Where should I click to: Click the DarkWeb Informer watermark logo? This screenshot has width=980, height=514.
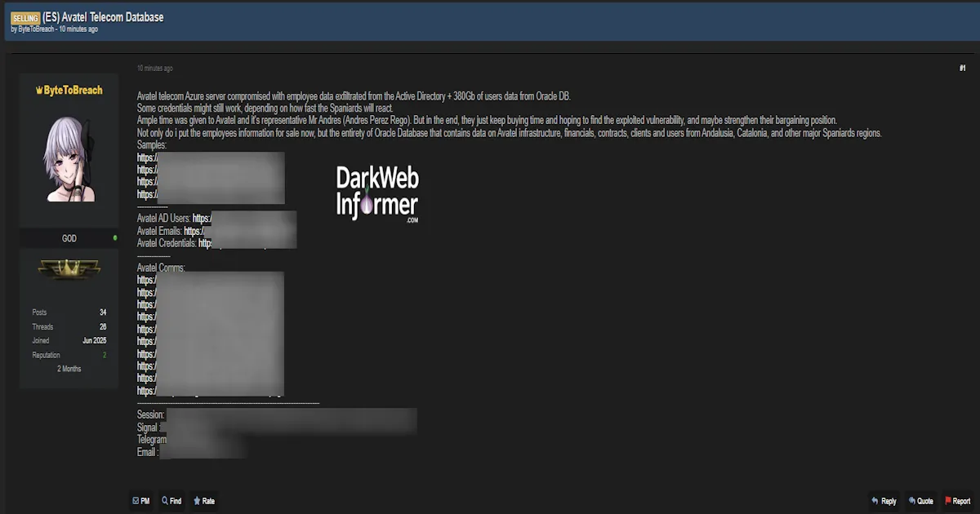[376, 195]
